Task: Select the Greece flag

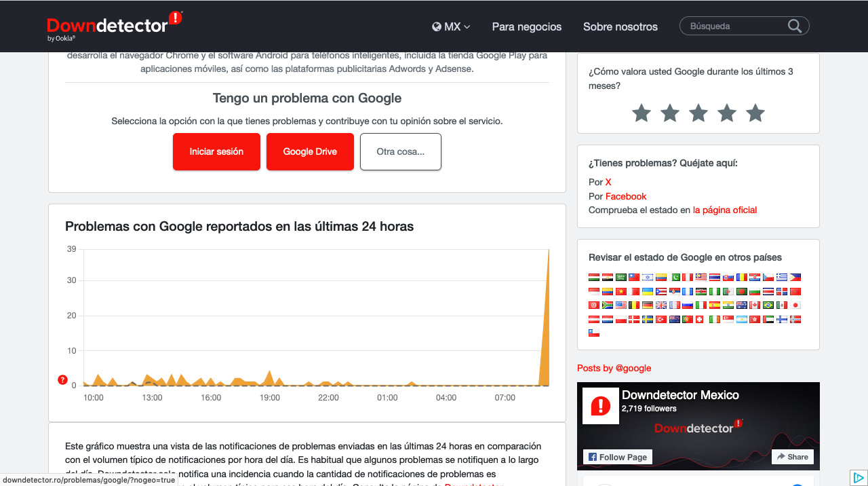Action: click(x=782, y=277)
